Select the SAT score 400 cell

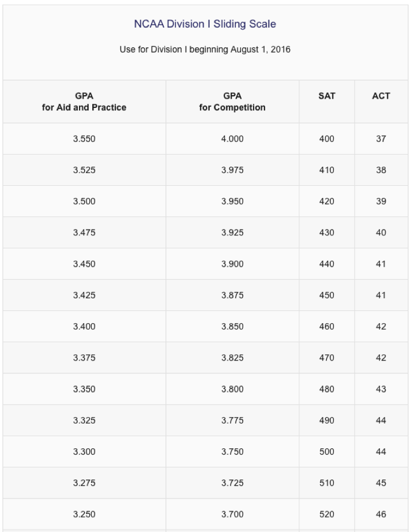pyautogui.click(x=327, y=138)
